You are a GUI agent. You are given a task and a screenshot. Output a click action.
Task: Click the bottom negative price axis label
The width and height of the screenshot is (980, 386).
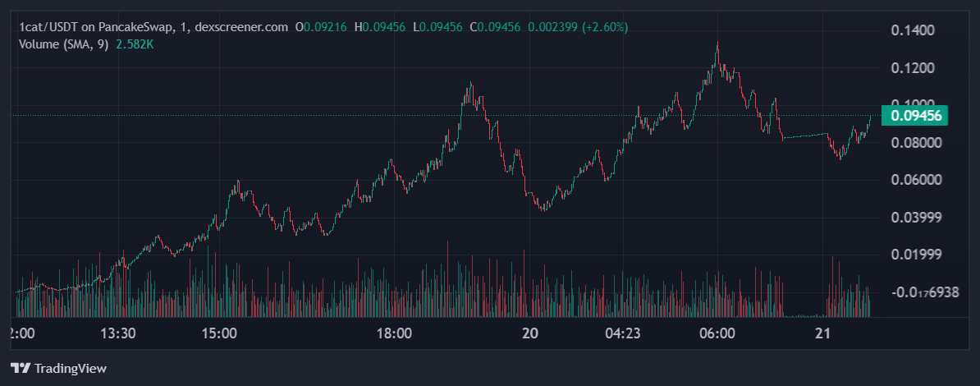923,292
